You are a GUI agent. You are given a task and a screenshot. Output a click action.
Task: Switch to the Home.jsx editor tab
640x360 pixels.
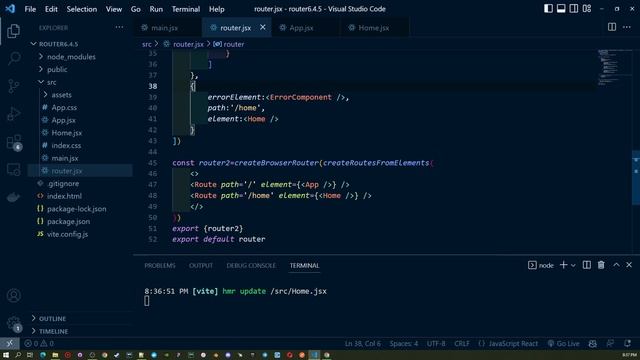coord(373,28)
